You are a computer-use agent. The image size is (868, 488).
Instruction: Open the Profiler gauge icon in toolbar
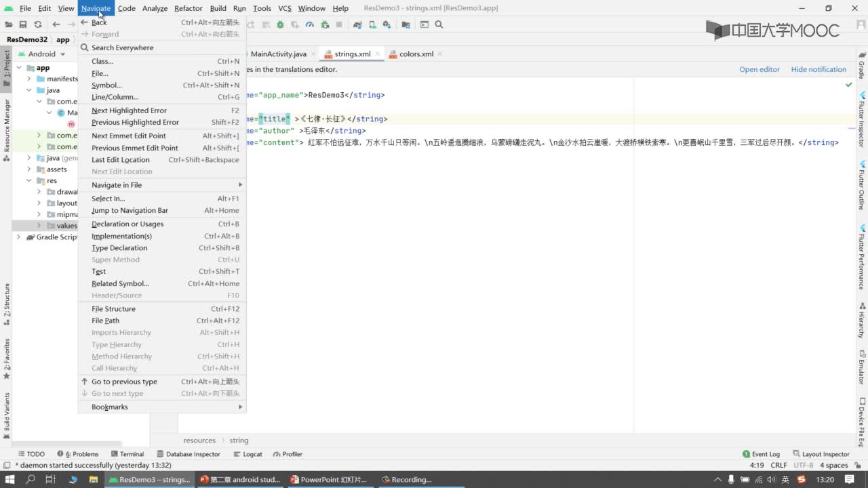[310, 24]
